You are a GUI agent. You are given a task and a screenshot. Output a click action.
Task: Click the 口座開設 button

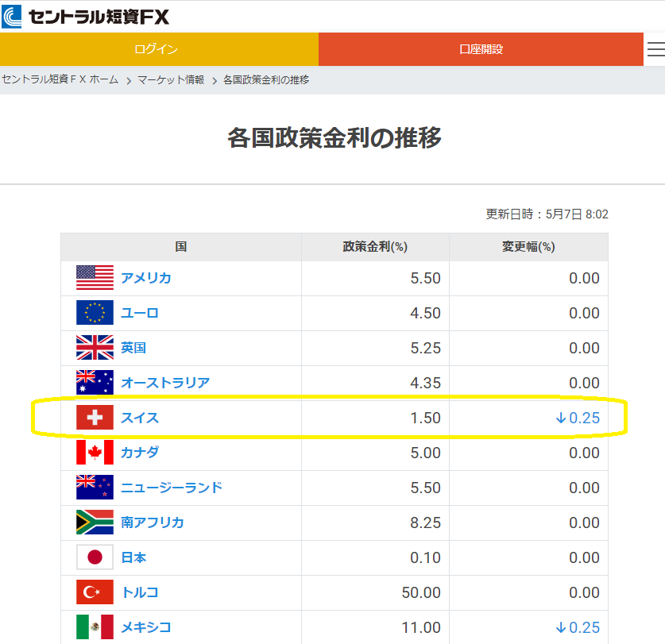click(x=481, y=49)
